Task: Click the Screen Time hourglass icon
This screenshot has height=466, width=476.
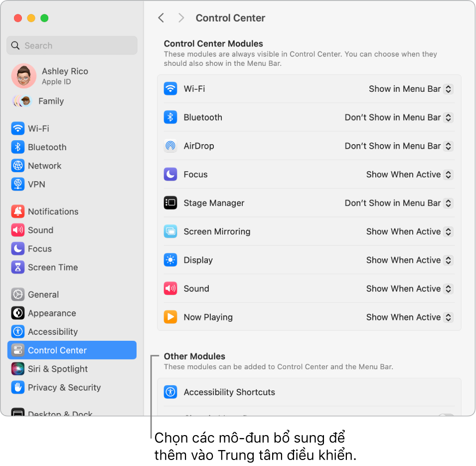Action: pyautogui.click(x=18, y=267)
